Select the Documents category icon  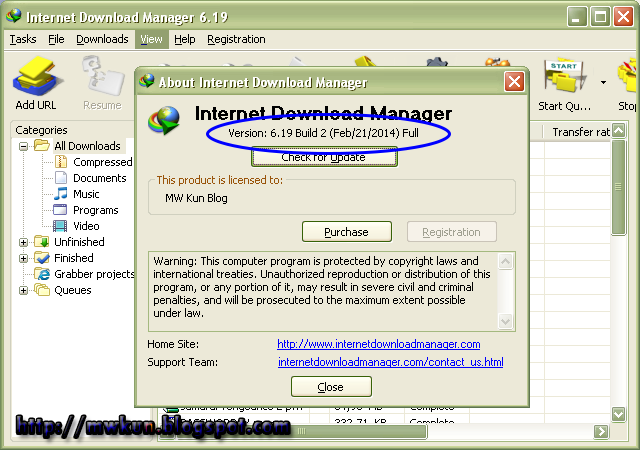[x=61, y=178]
